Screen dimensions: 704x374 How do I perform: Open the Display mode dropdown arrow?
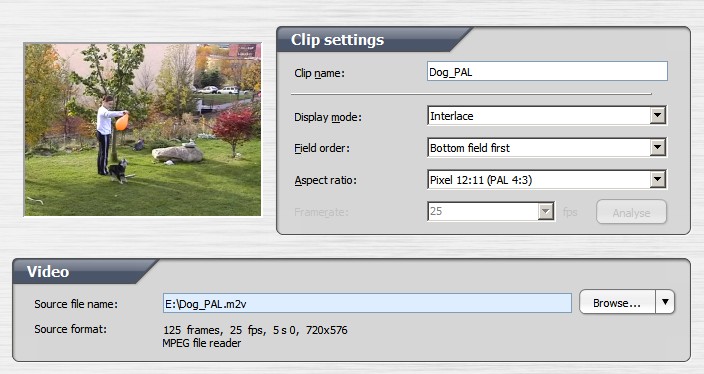658,115
